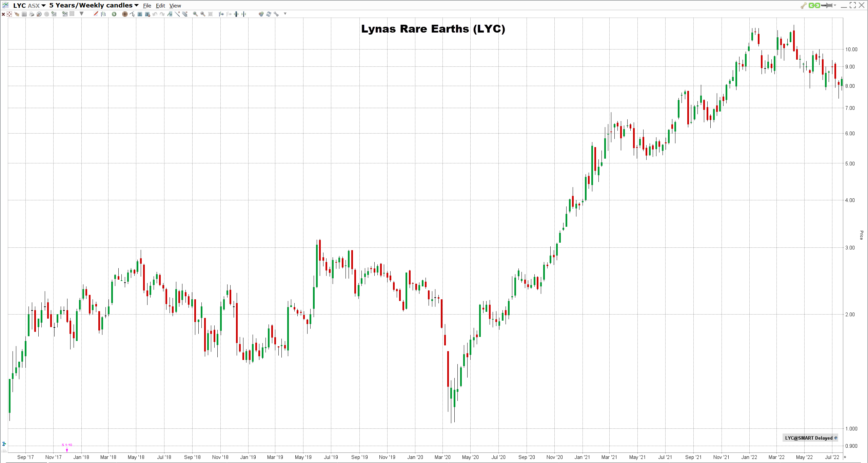Click the chart application icon in title bar
The image size is (868, 463).
coord(5,5)
